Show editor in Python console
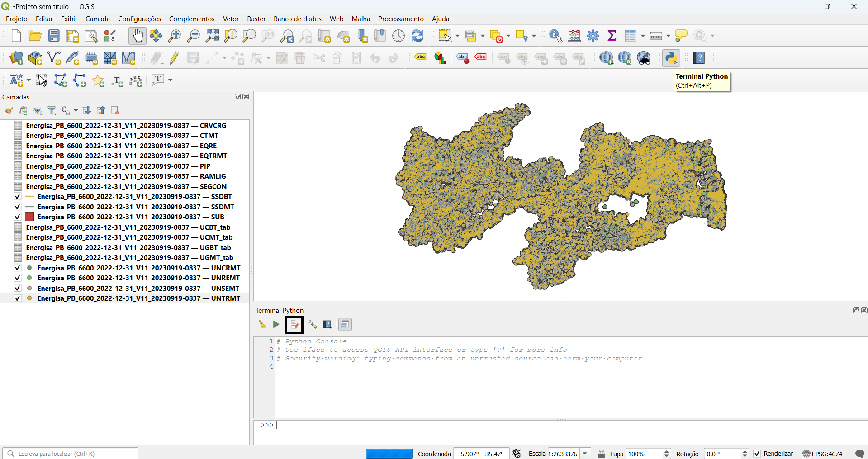 [294, 324]
